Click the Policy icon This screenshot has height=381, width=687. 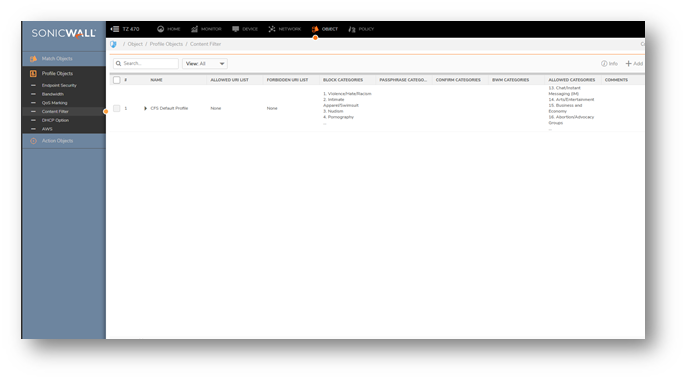pos(352,29)
